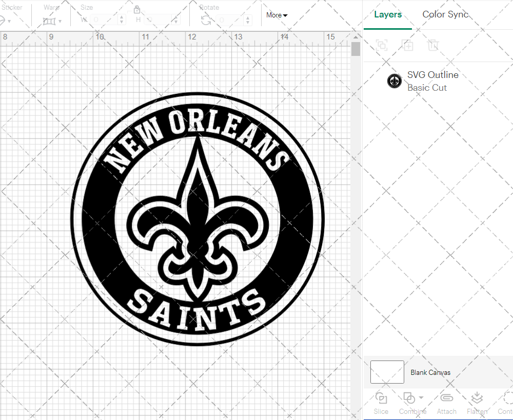Switch to the Color Sync tab
Image resolution: width=513 pixels, height=420 pixels.
pos(445,14)
